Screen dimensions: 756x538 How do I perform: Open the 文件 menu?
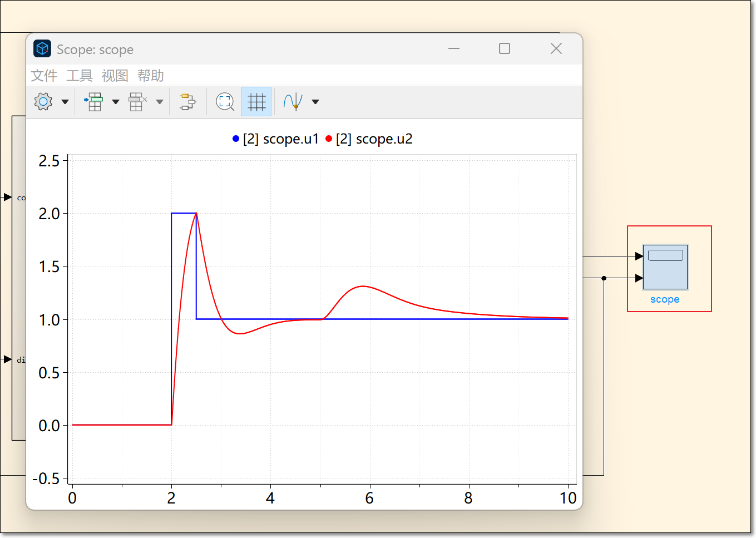(x=44, y=75)
